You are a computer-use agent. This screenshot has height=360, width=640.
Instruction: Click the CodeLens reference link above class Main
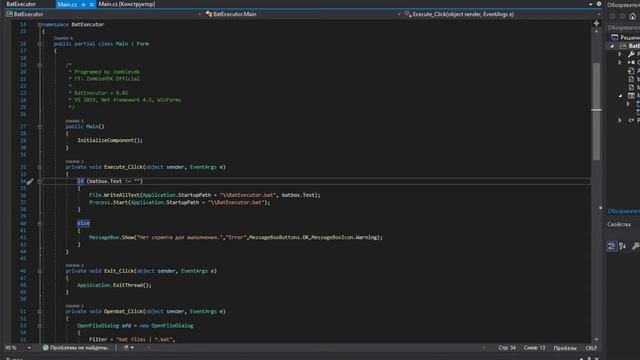tap(63, 38)
